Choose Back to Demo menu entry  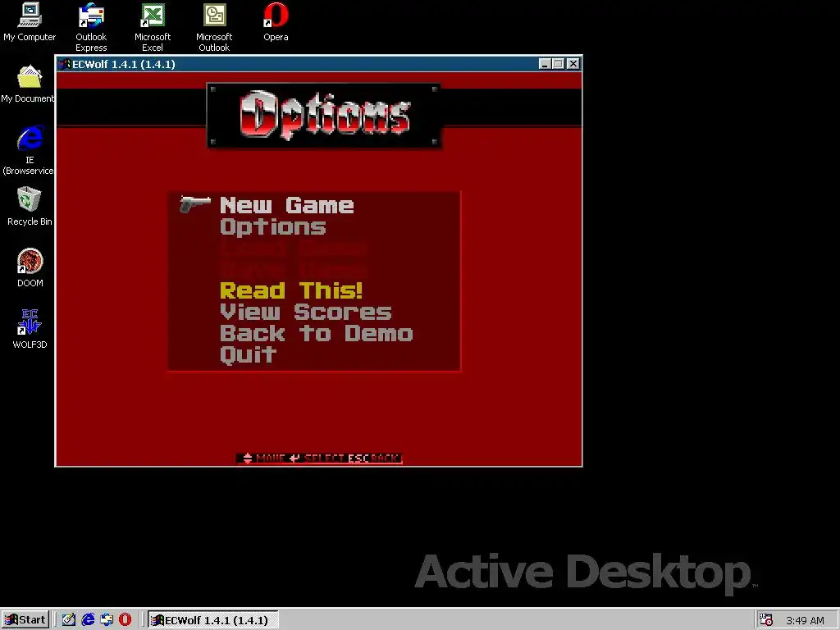coord(316,334)
